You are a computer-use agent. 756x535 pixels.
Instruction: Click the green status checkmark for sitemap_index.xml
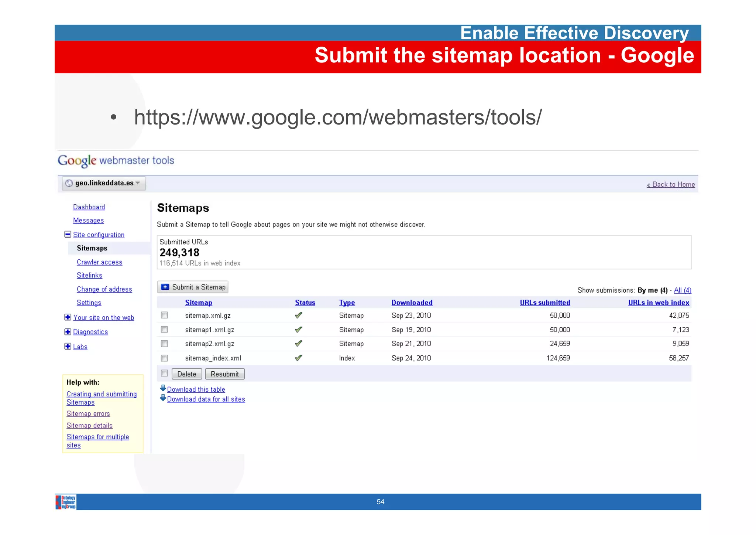[299, 358]
